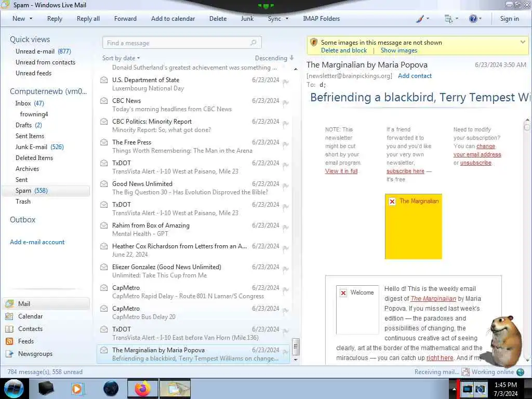Viewport: 532px width, 399px height.
Task: Click Add e-mail account link
Action: [x=37, y=242]
